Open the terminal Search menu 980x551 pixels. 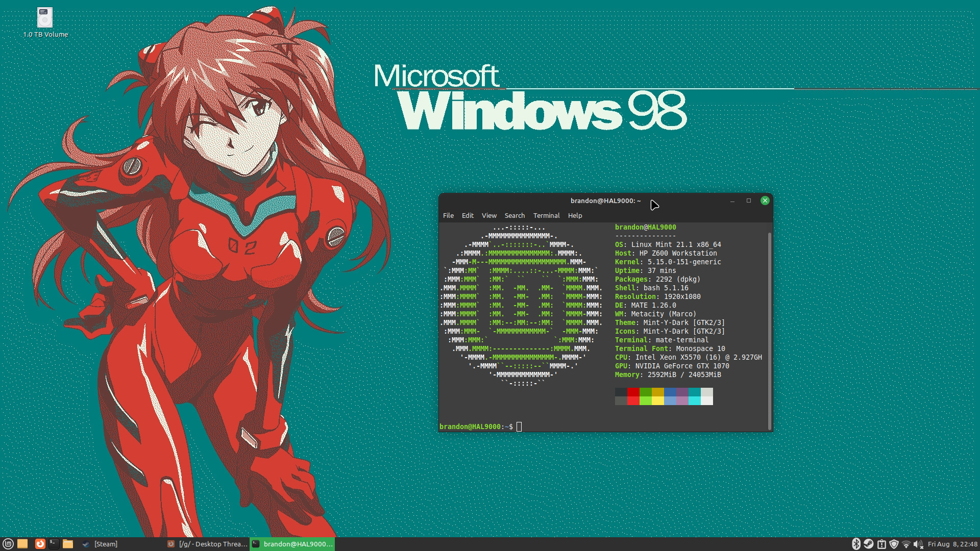[514, 216]
